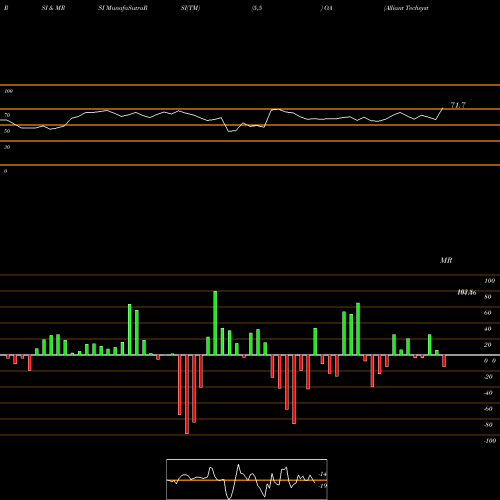The image size is (500, 500).
Task: Click the MR panel title label
Action: click(x=446, y=260)
